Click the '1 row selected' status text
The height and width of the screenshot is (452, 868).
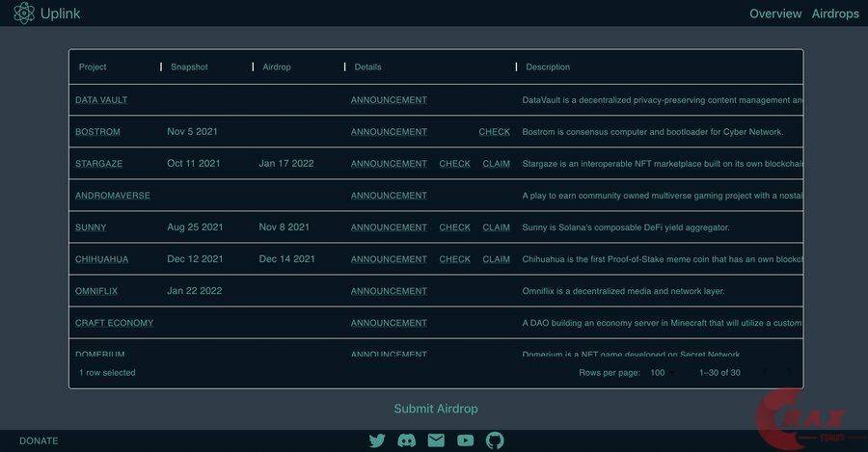(x=107, y=373)
